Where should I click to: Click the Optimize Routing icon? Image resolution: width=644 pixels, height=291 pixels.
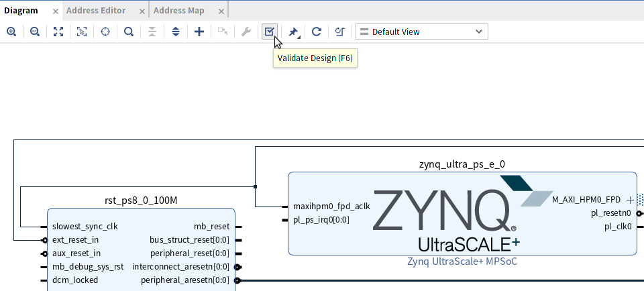(339, 32)
